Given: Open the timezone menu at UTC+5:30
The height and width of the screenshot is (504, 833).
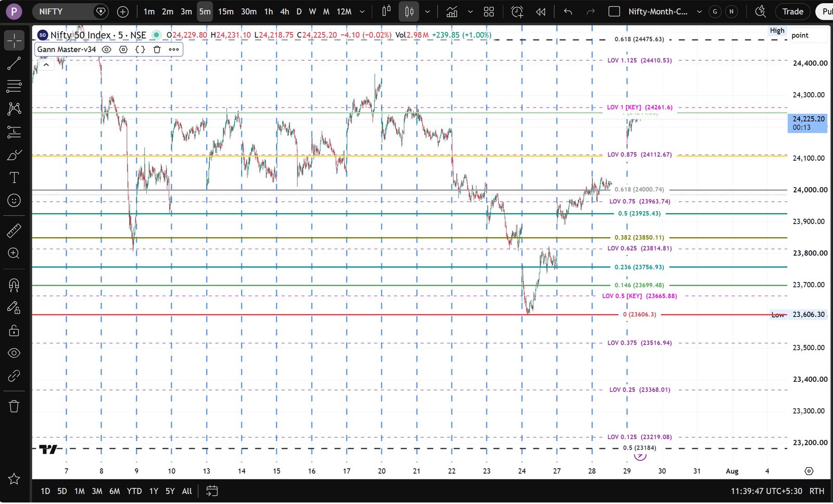Looking at the screenshot, I should pos(766,491).
